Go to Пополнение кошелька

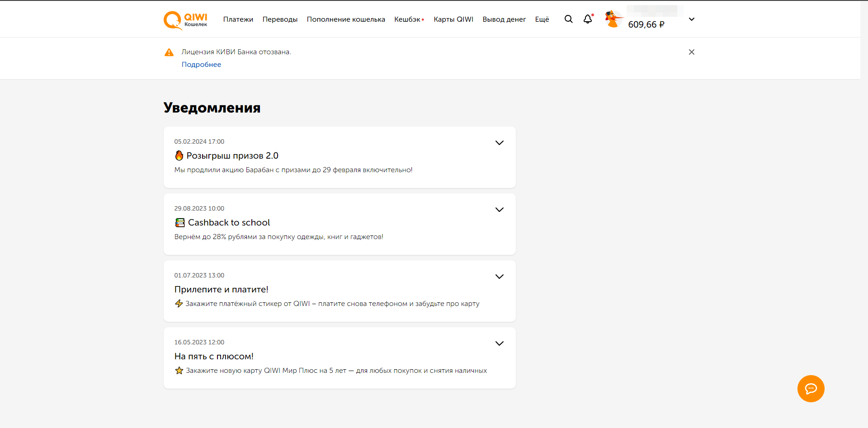tap(346, 19)
